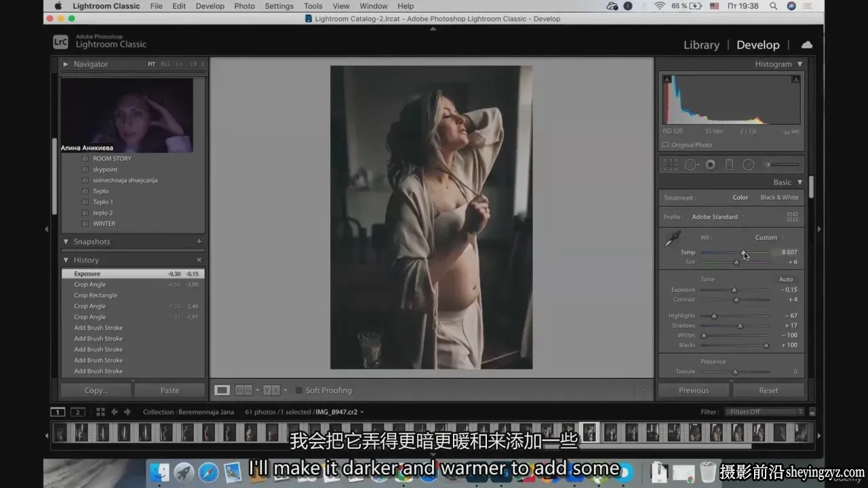Open macOS Spotlight search
Viewport: 868px width, 488px height.
(774, 6)
